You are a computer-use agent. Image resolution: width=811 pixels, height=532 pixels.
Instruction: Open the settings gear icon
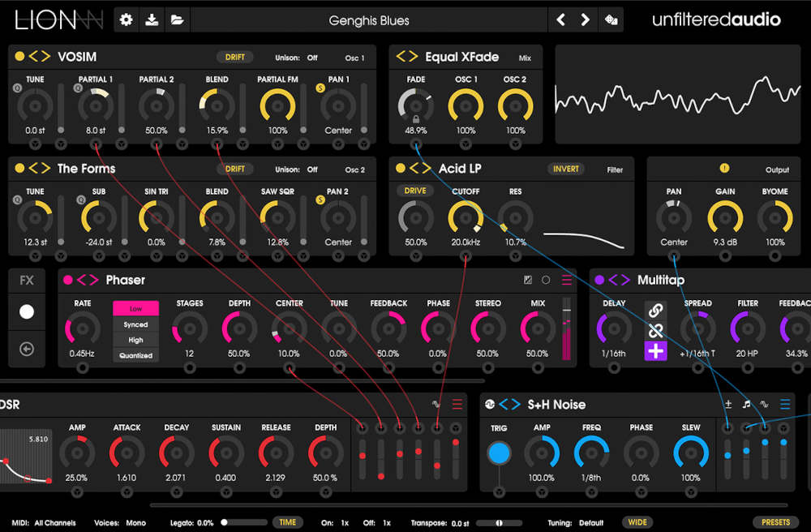click(x=126, y=19)
